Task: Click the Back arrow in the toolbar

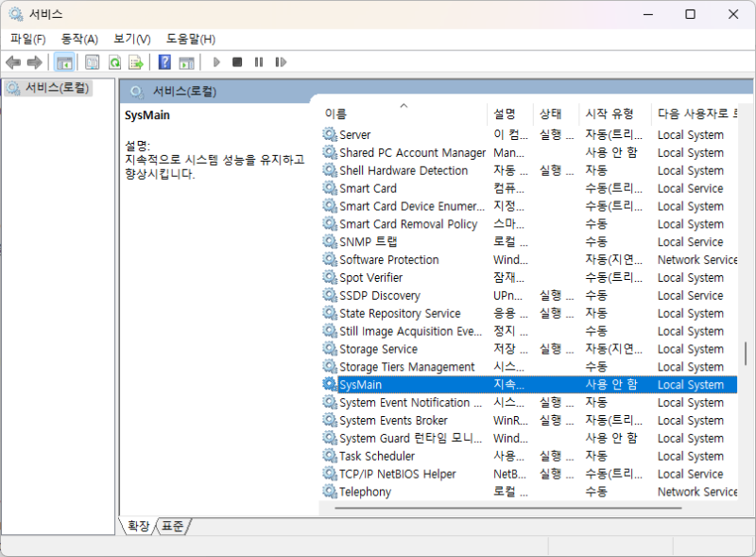Action: (x=13, y=62)
